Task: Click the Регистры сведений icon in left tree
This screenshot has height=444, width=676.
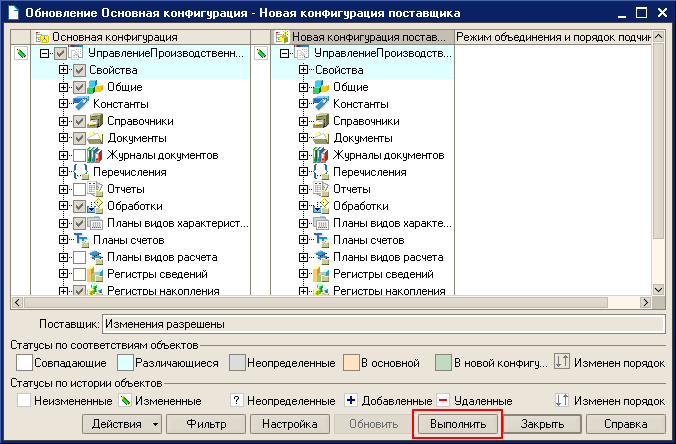Action: [95, 274]
